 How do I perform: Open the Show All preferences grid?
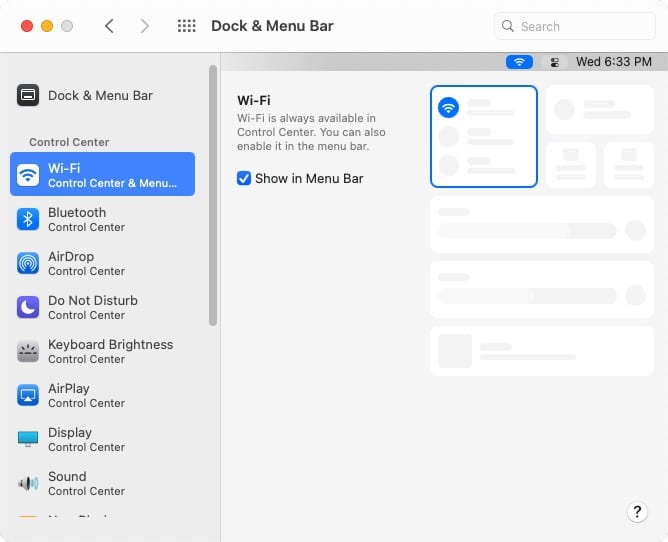pyautogui.click(x=187, y=26)
